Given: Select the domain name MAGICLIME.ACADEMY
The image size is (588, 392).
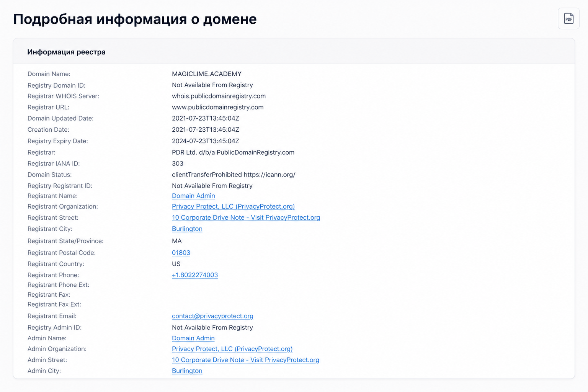Looking at the screenshot, I should tap(207, 74).
